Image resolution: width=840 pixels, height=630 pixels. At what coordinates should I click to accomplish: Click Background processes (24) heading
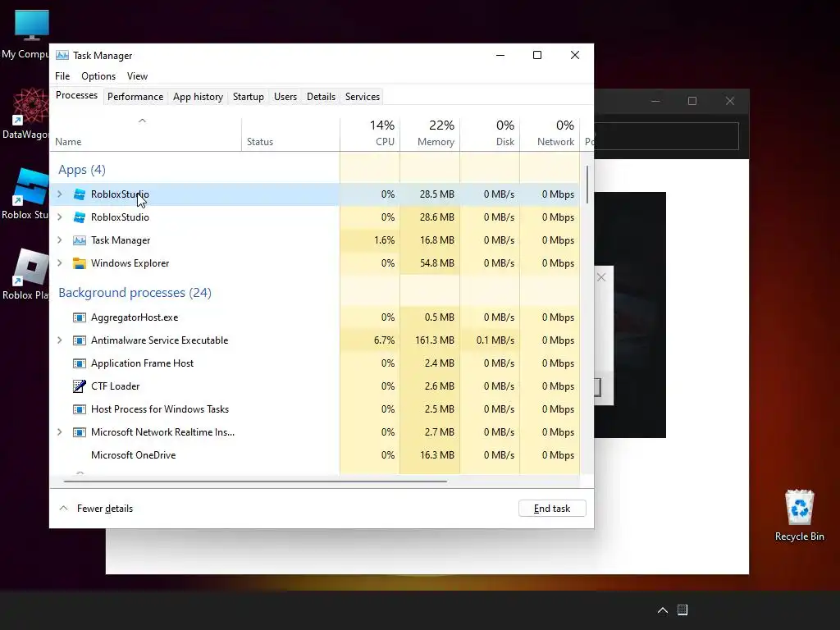(135, 293)
